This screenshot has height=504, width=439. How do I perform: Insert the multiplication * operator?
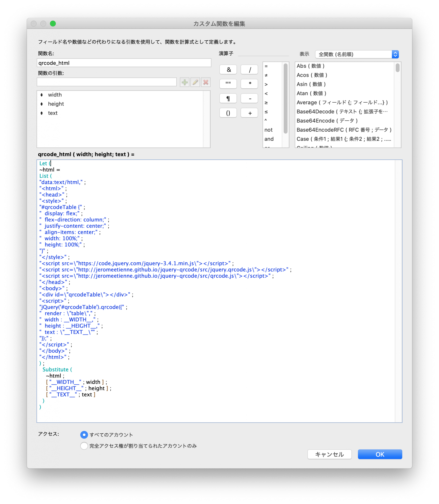coord(249,84)
